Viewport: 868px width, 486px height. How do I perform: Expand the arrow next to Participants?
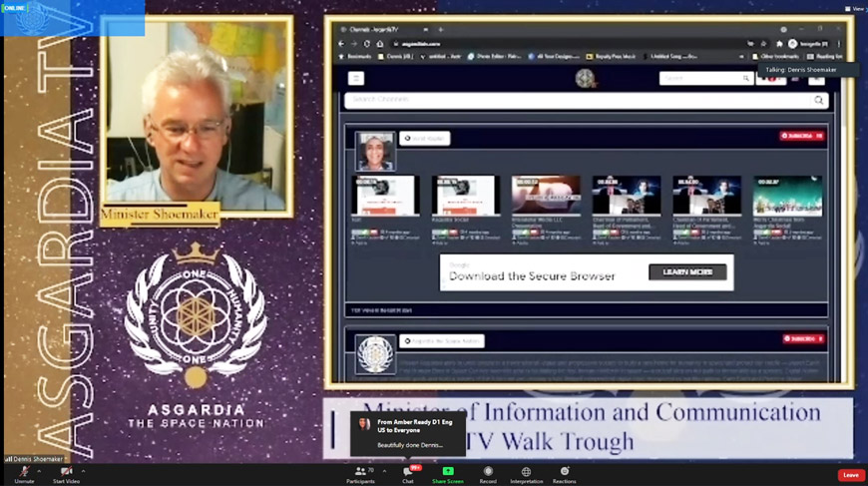(384, 472)
